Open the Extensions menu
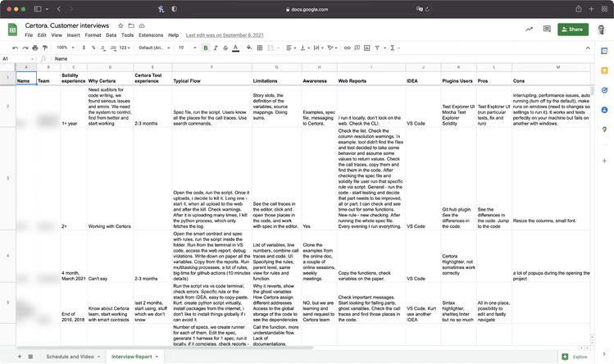This screenshot has height=364, width=614. click(151, 36)
